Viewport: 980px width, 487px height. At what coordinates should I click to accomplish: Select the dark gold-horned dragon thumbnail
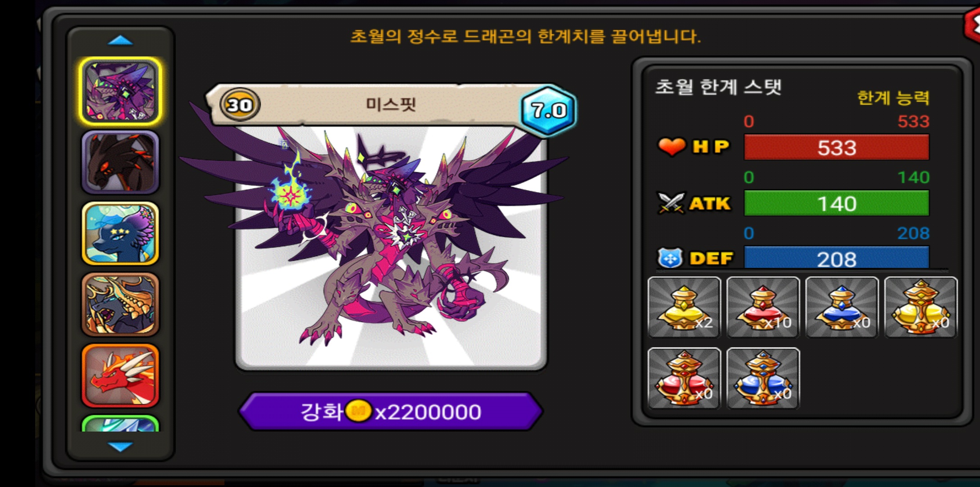point(120,304)
